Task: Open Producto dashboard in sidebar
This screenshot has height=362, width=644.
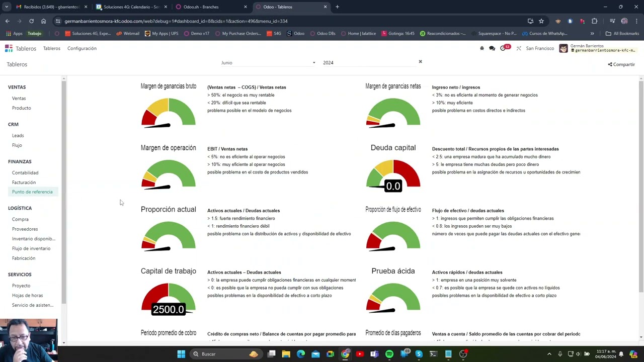Action: (22, 108)
